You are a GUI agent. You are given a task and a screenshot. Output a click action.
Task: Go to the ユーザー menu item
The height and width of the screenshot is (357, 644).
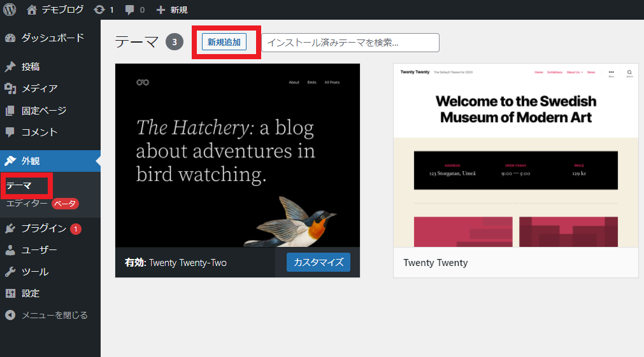(39, 250)
